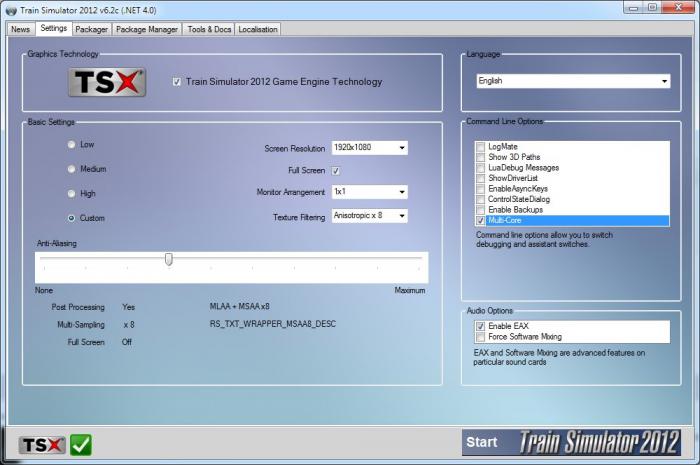This screenshot has width=700, height=465.
Task: Select the Custom quality radio button
Action: pos(71,218)
